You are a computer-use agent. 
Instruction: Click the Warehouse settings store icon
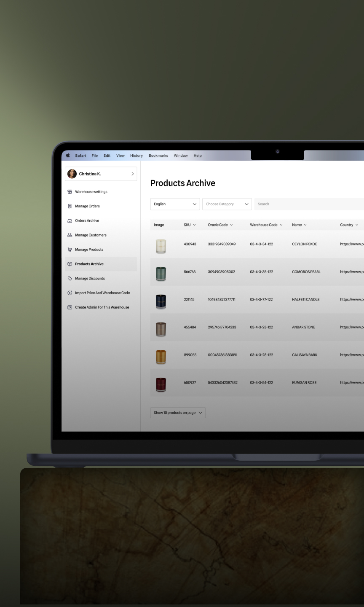(70, 192)
